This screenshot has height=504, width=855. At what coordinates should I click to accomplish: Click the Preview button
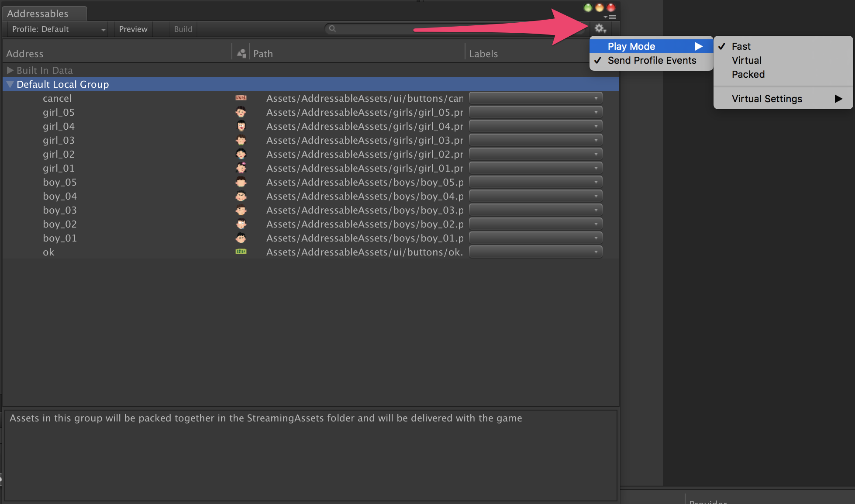click(133, 29)
